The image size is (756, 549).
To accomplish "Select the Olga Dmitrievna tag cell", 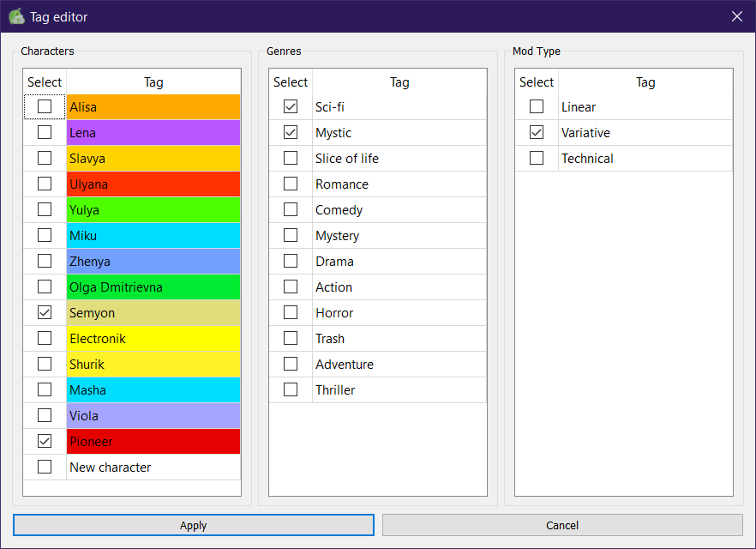I will pos(153,287).
